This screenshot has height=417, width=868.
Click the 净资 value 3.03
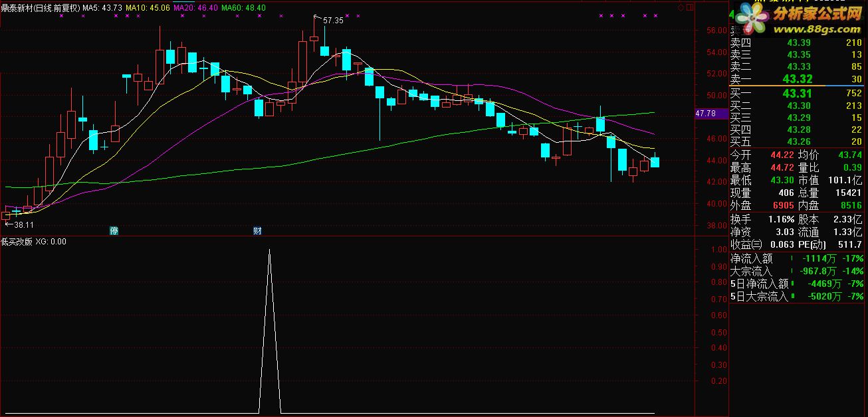point(784,232)
